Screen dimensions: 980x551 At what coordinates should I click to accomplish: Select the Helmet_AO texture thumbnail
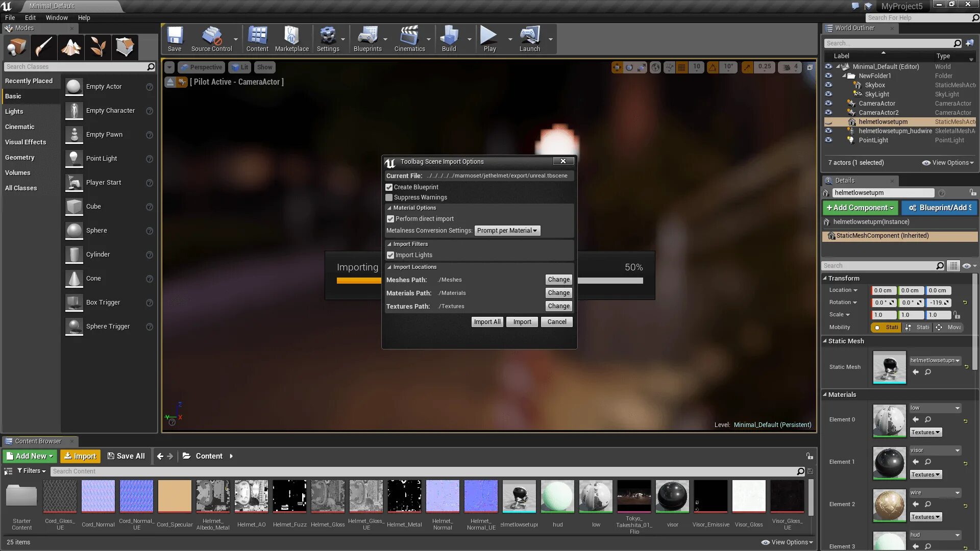pyautogui.click(x=251, y=496)
